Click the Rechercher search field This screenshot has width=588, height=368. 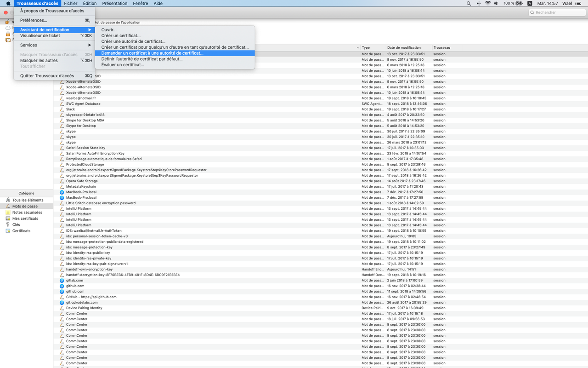point(556,12)
